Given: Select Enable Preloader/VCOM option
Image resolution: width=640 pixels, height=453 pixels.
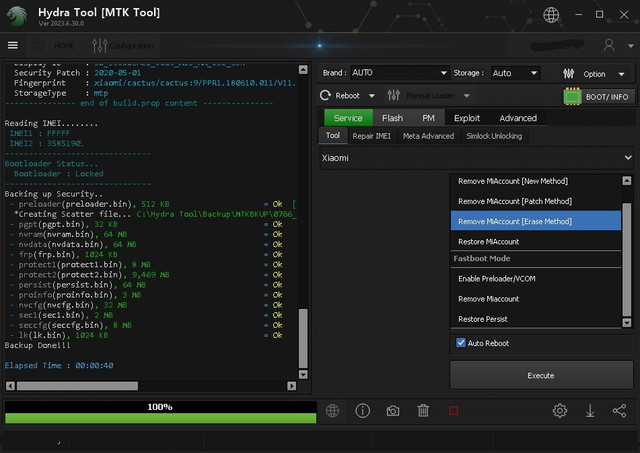Looking at the screenshot, I should 536,279.
